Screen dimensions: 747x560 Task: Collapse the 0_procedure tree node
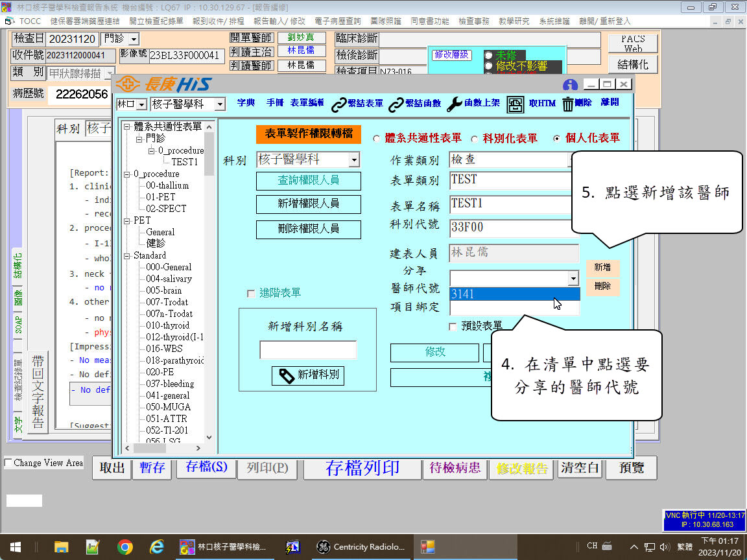pyautogui.click(x=127, y=174)
